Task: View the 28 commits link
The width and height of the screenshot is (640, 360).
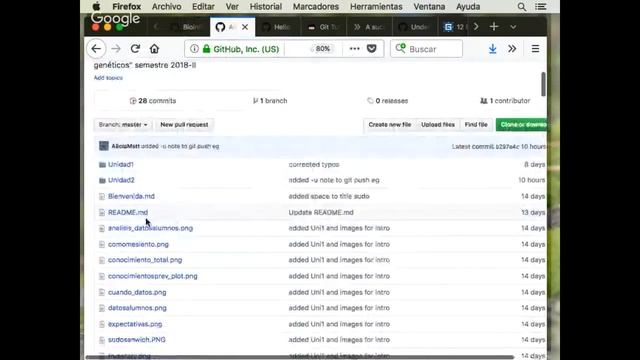Action: [153, 101]
